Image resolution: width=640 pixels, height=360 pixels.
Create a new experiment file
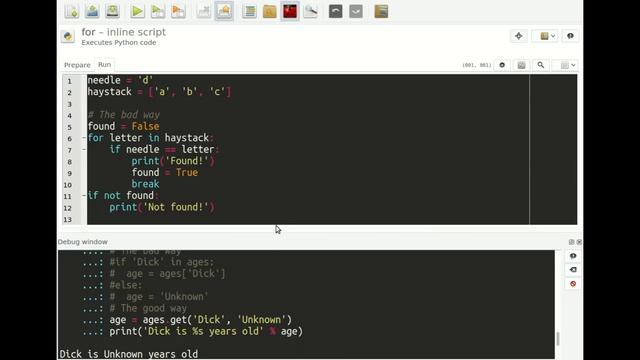[72, 11]
